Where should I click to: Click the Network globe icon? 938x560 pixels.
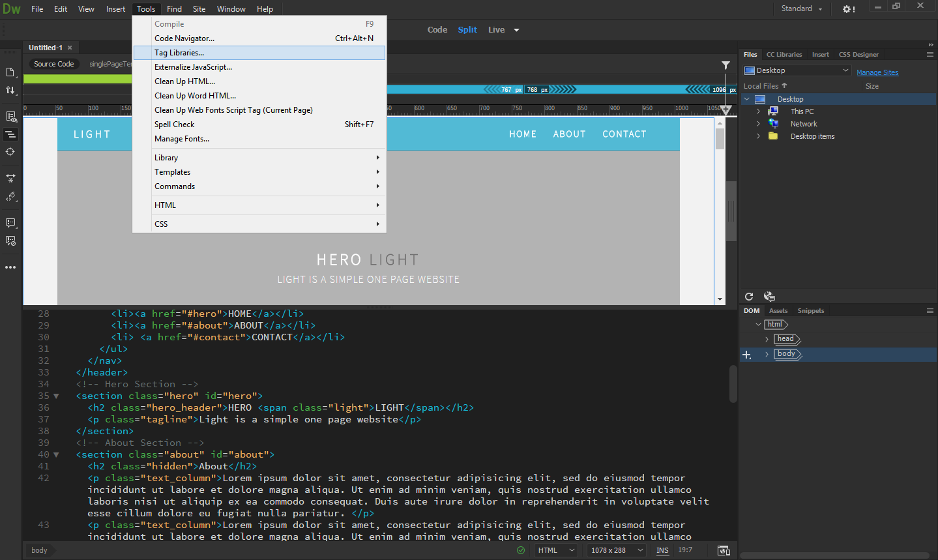[773, 124]
